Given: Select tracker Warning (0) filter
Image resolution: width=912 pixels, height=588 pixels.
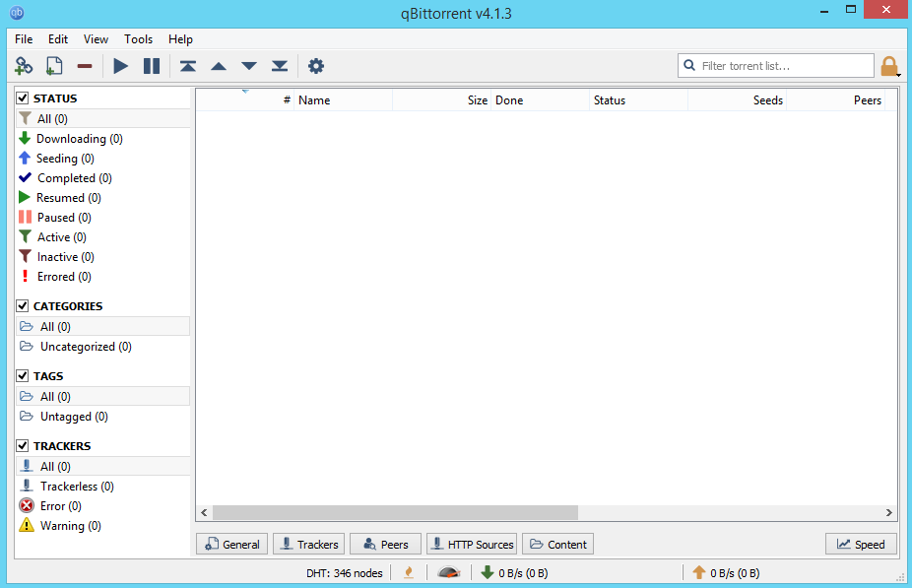Looking at the screenshot, I should [x=103, y=526].
